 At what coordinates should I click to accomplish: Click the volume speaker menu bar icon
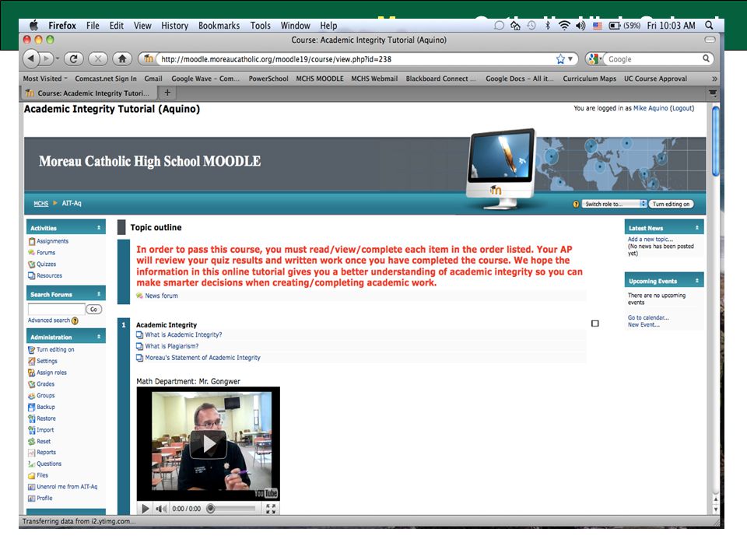click(580, 25)
